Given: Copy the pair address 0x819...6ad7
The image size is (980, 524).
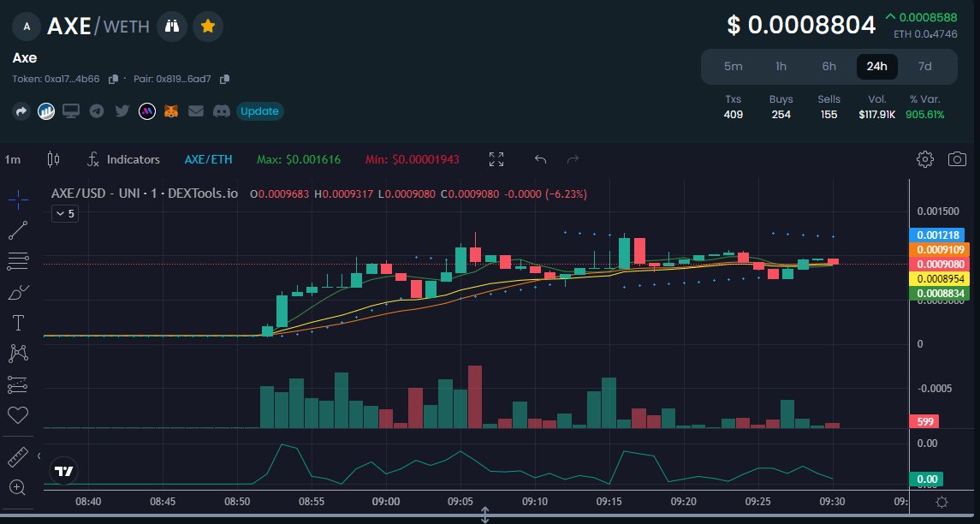Looking at the screenshot, I should click(224, 80).
